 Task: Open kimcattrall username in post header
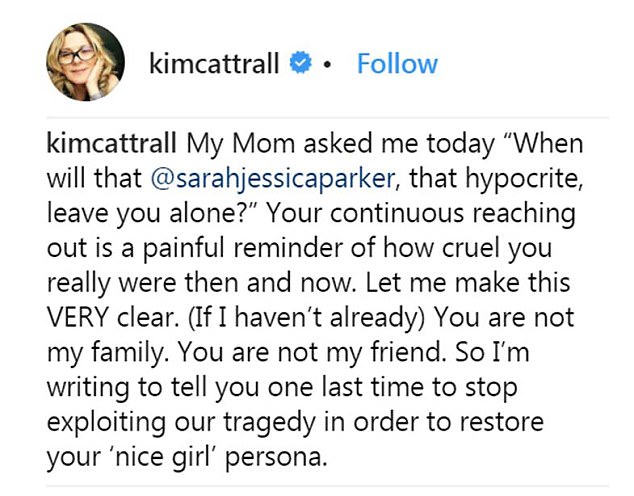(214, 63)
